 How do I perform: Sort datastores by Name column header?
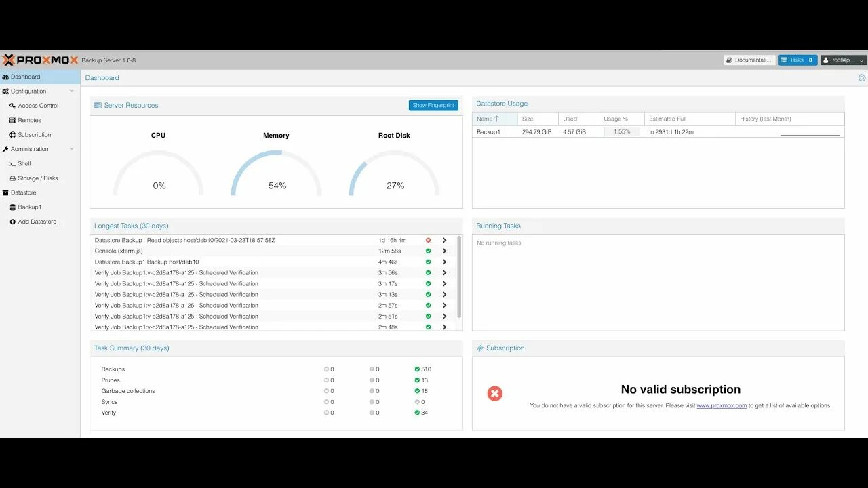[495, 119]
